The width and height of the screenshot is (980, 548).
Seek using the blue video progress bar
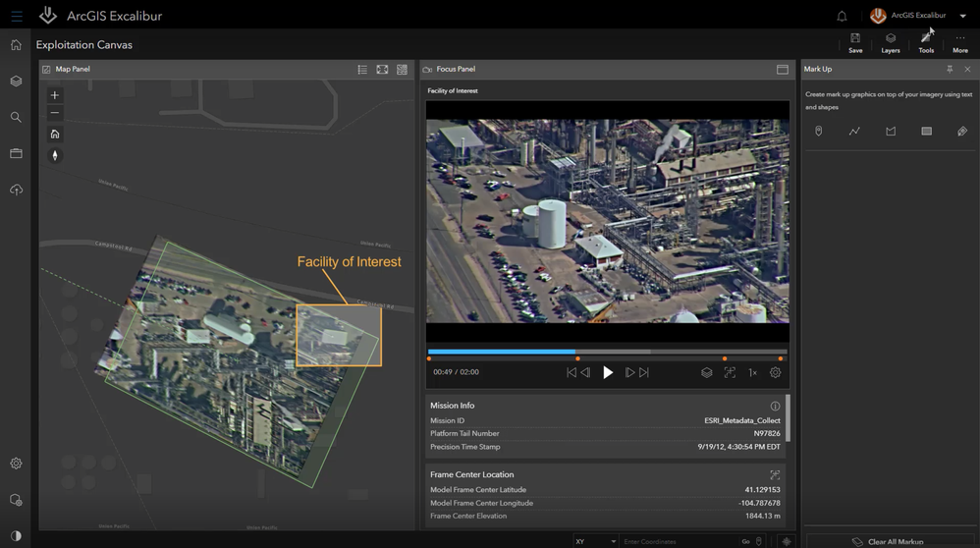click(501, 352)
